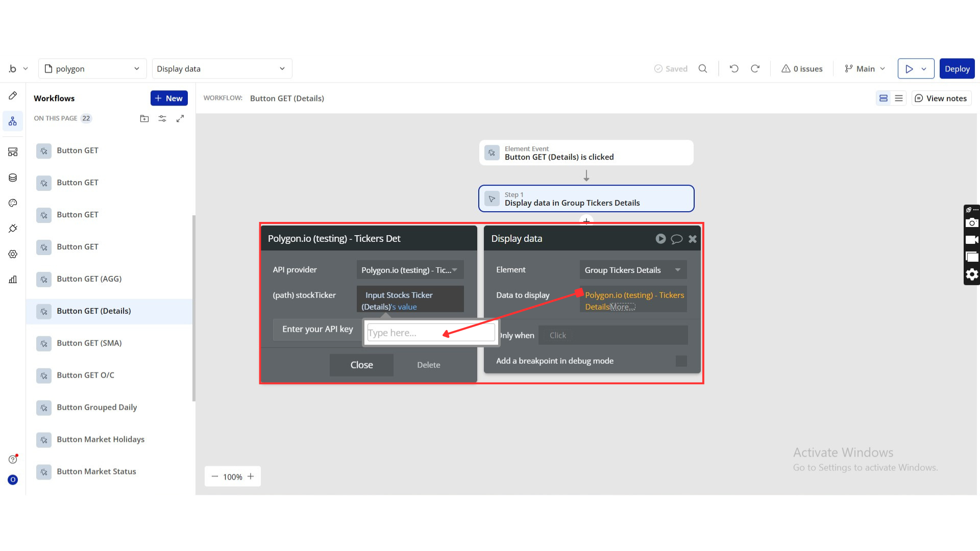Toggle breakpoint in debug mode checkbox
The width and height of the screenshot is (980, 551).
(x=681, y=361)
